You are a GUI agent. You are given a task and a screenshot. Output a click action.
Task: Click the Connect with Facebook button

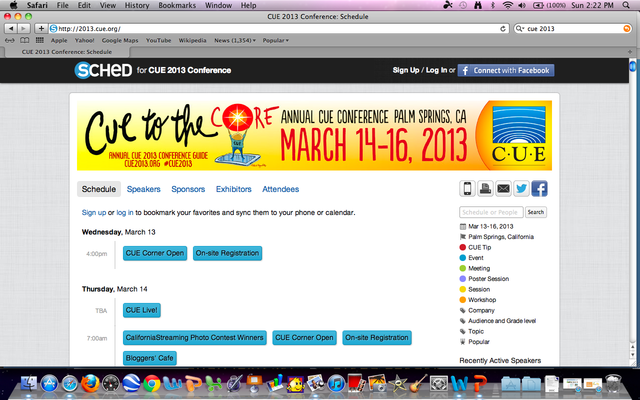506,70
